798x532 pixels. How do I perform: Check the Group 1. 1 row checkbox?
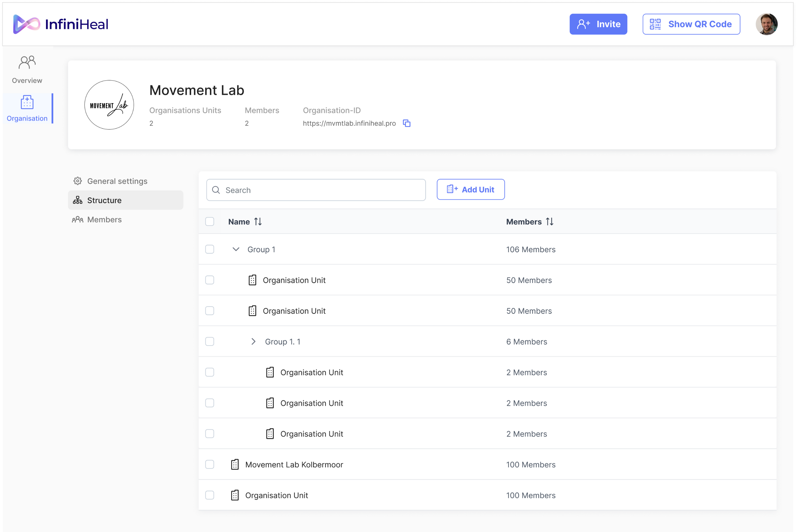click(210, 341)
